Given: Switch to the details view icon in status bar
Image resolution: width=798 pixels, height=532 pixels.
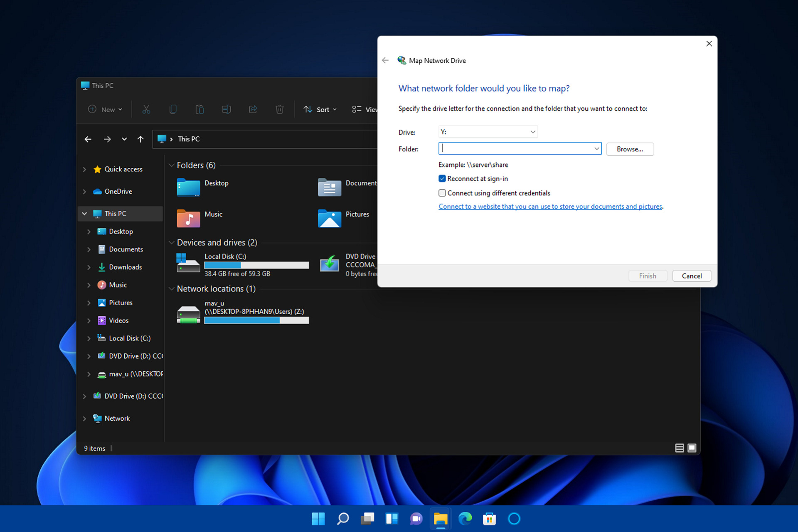Looking at the screenshot, I should point(680,448).
